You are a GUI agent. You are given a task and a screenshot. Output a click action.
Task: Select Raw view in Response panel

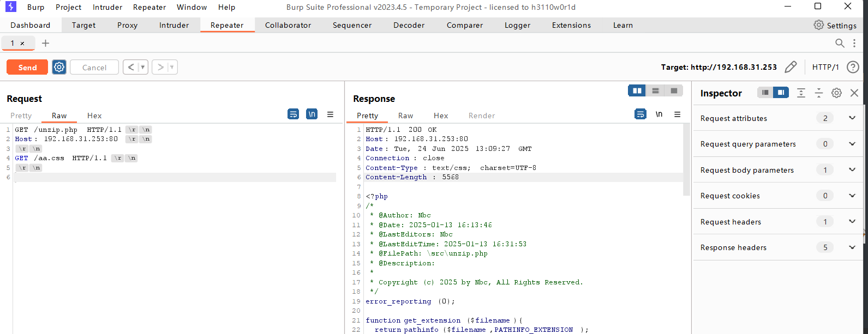pos(405,116)
